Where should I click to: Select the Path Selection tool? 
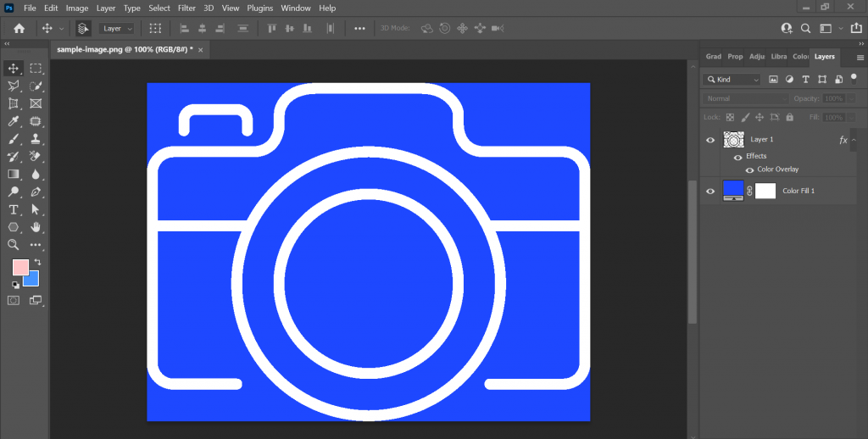click(x=36, y=210)
